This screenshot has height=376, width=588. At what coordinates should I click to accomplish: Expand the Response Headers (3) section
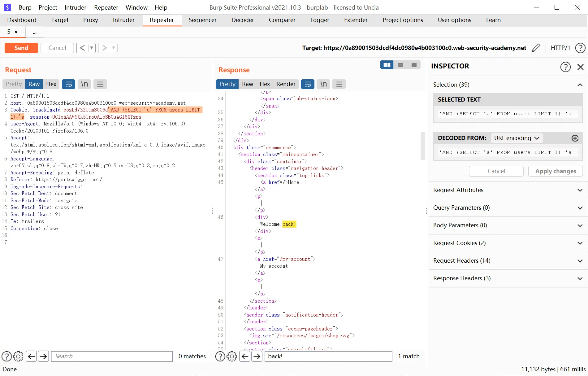[508, 278]
